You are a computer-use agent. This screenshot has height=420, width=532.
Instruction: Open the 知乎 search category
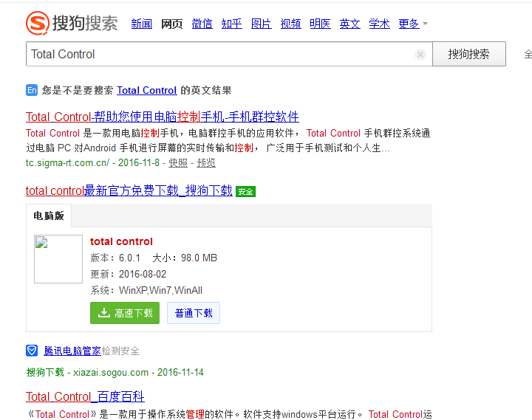click(x=231, y=24)
